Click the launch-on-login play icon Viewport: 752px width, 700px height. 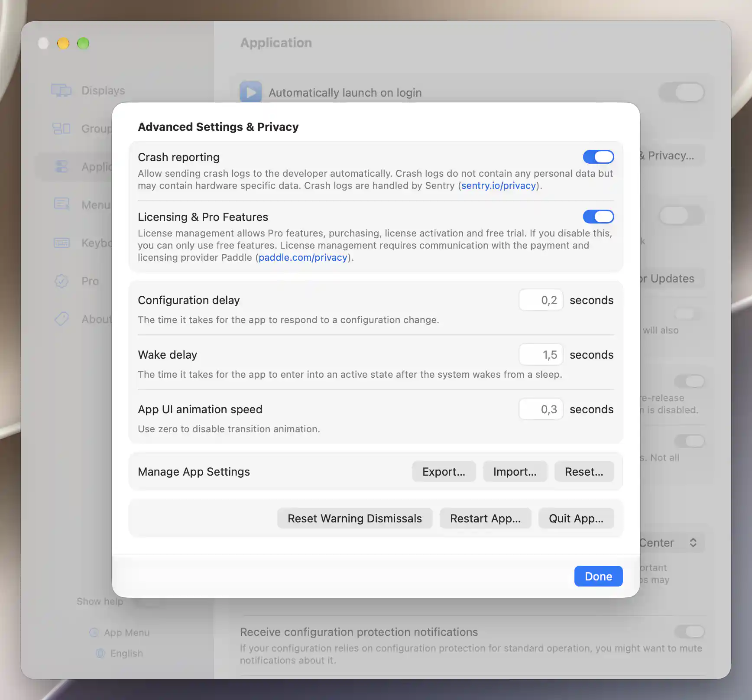point(251,91)
